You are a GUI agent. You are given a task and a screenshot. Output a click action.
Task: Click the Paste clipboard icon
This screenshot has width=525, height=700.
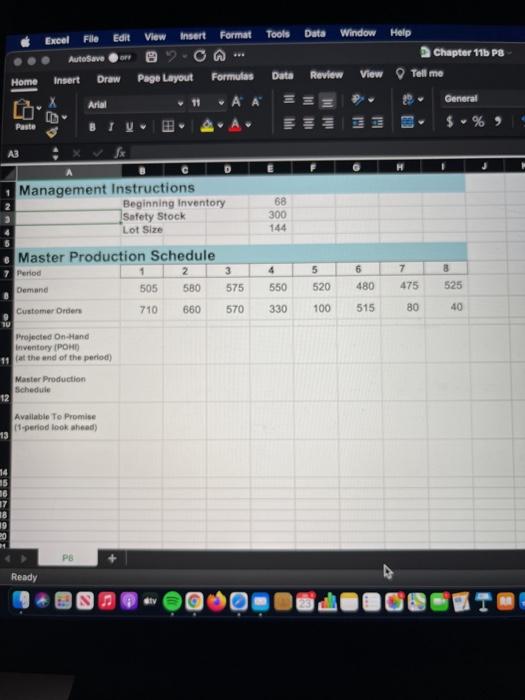[23, 109]
